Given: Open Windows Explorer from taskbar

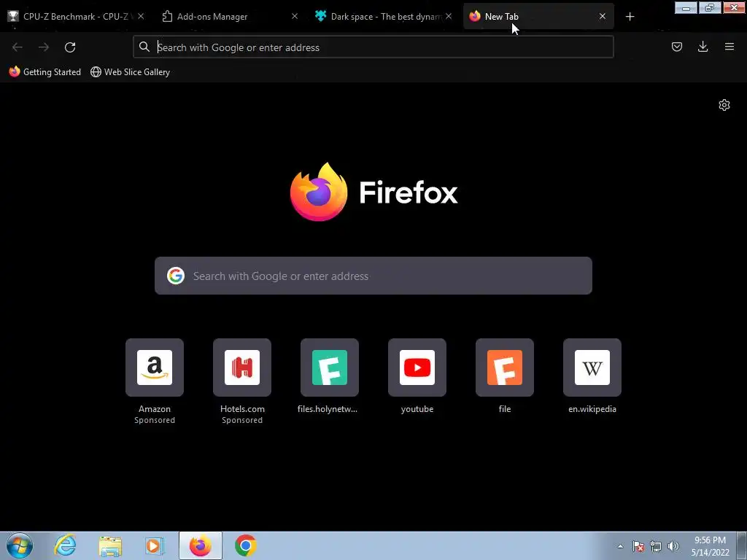Looking at the screenshot, I should coord(110,545).
